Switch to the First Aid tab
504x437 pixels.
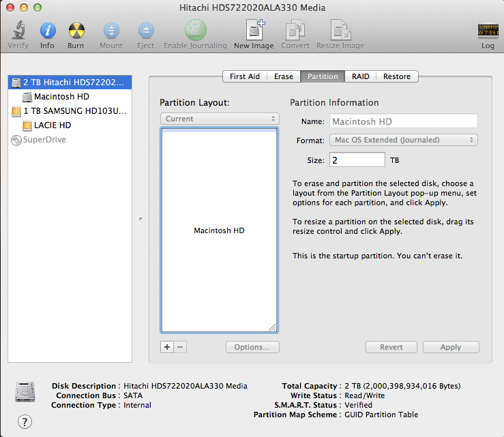tap(245, 76)
